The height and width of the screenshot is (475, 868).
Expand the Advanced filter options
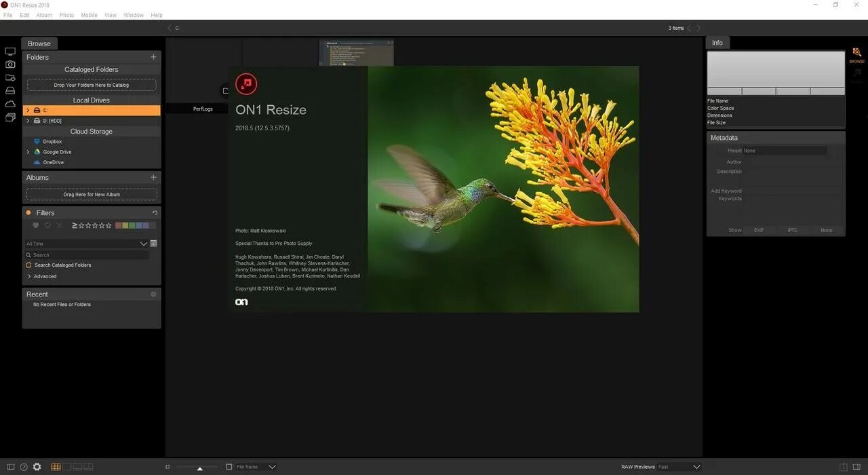29,276
